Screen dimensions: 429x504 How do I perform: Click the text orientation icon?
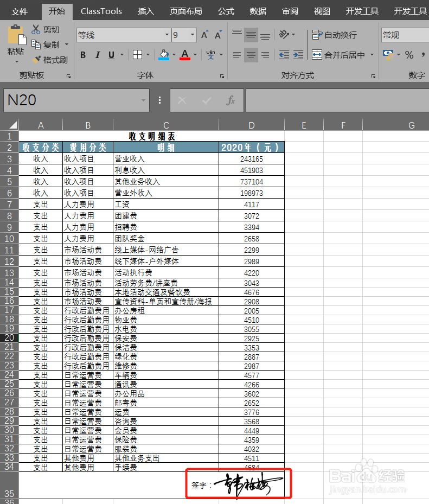(284, 34)
